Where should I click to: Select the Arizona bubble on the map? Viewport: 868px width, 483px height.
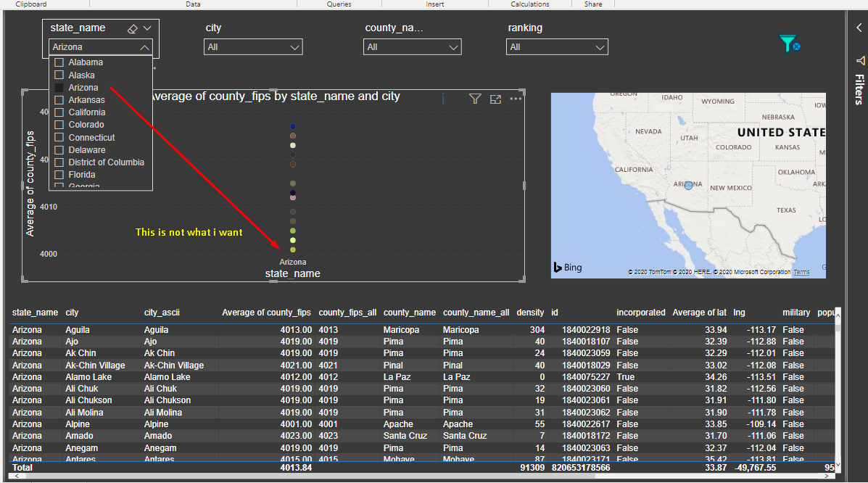tap(688, 186)
